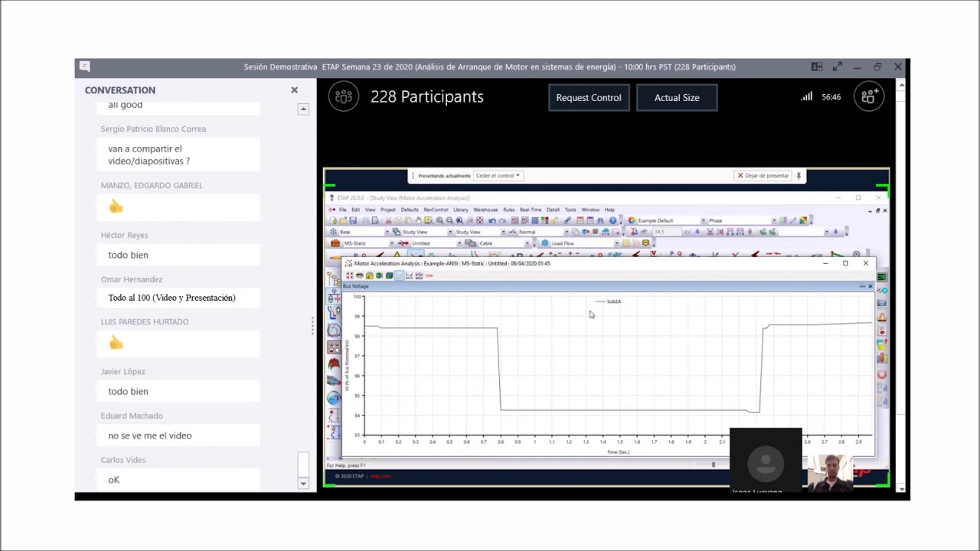Click the green run study icon at right
This screenshot has height=551, width=980.
[x=882, y=277]
